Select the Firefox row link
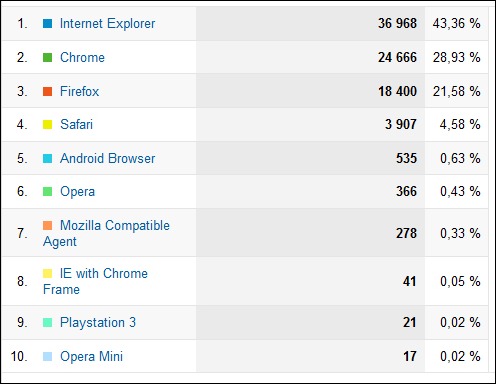Viewport: 496px width, 384px height. 79,91
